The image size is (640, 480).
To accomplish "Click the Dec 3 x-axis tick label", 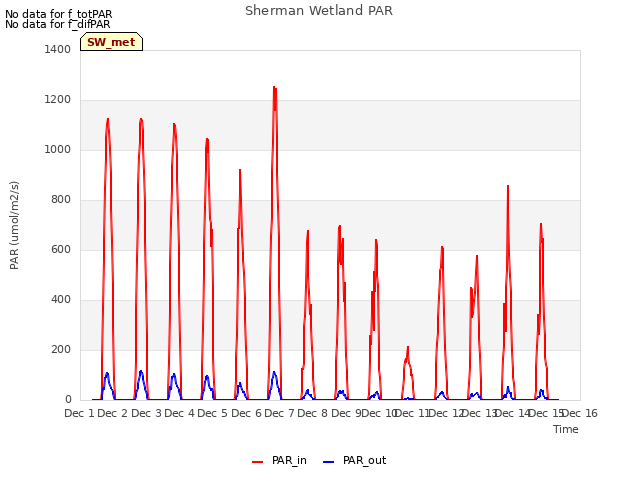I will 147,413.
